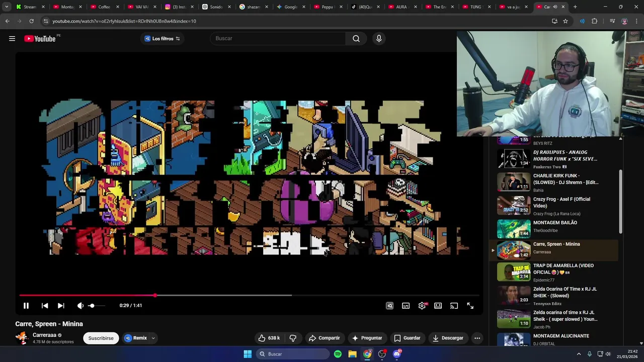Switch to the Peppa browser tab
644x362 pixels.
[x=328, y=7]
